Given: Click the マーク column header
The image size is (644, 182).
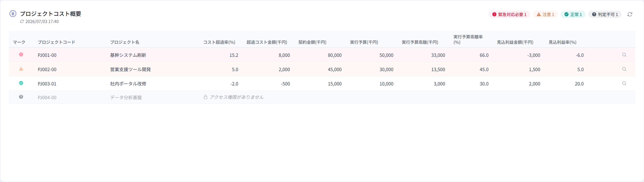Looking at the screenshot, I should 19,42.
